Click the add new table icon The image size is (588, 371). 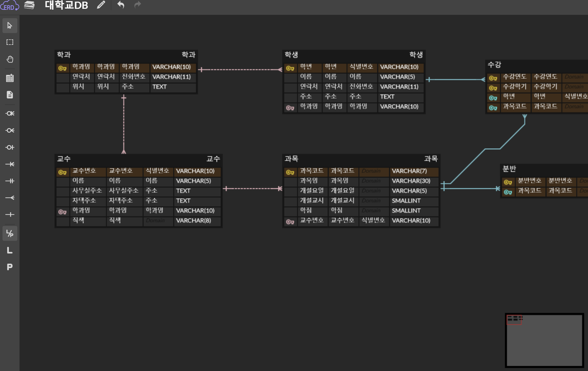coord(10,78)
